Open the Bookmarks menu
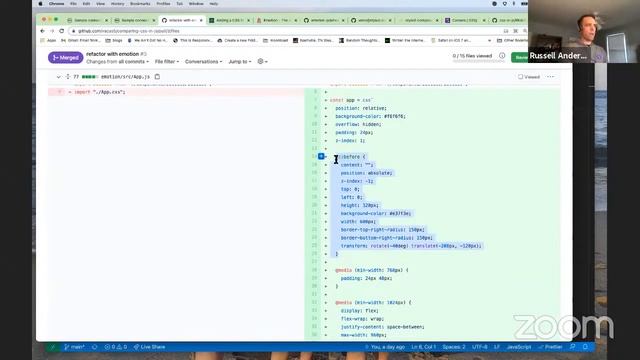The width and height of the screenshot is (640, 360). point(140,4)
